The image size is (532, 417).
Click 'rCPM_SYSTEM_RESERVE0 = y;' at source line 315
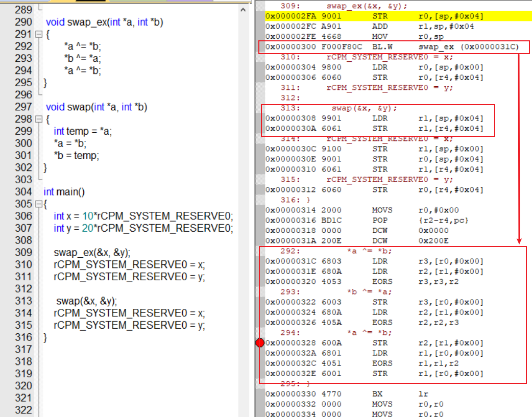(129, 325)
